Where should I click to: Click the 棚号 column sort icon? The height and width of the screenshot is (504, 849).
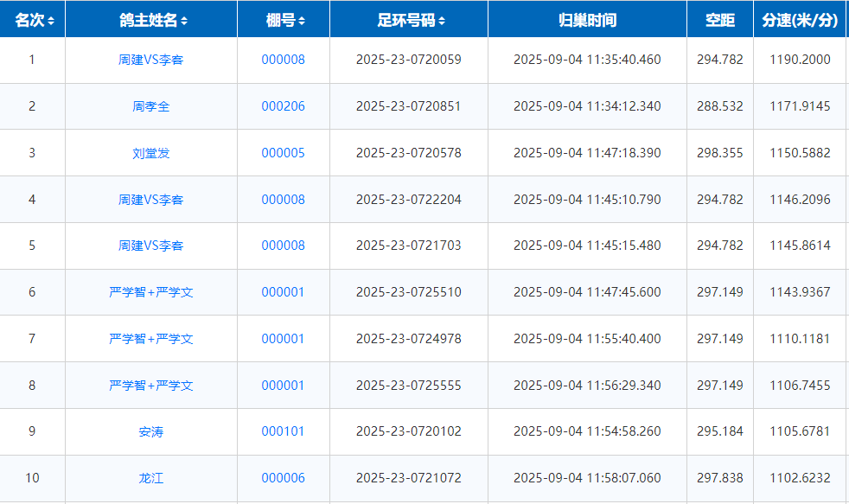tap(300, 22)
